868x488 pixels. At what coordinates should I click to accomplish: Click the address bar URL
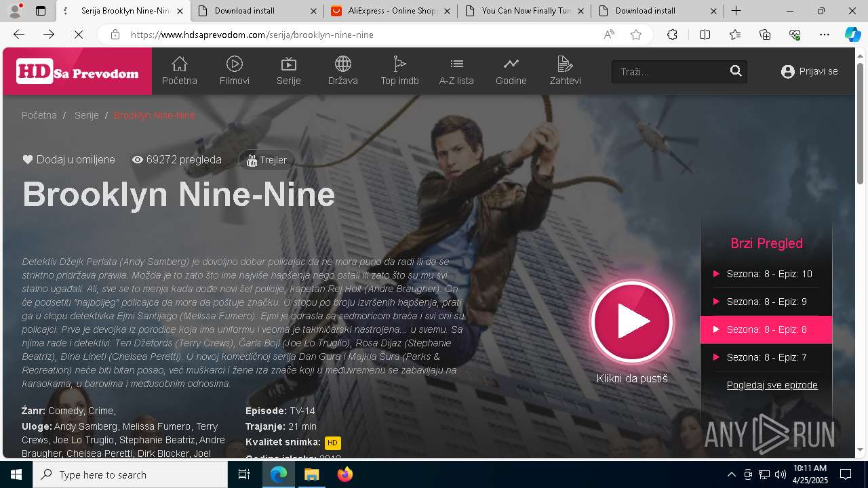[x=252, y=35]
